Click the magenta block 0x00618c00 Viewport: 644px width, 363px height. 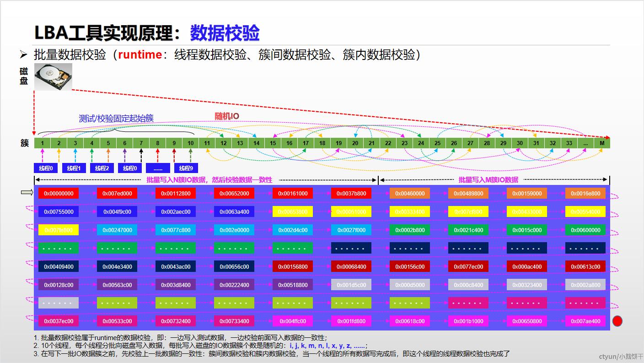click(410, 321)
